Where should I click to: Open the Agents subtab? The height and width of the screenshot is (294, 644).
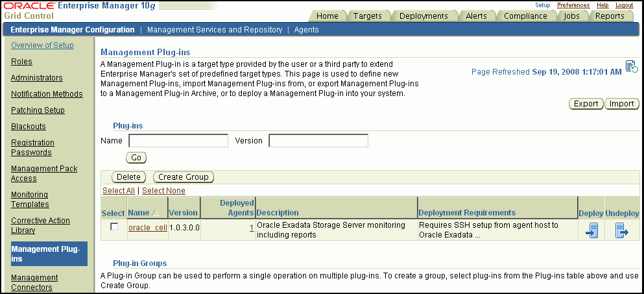(x=306, y=30)
